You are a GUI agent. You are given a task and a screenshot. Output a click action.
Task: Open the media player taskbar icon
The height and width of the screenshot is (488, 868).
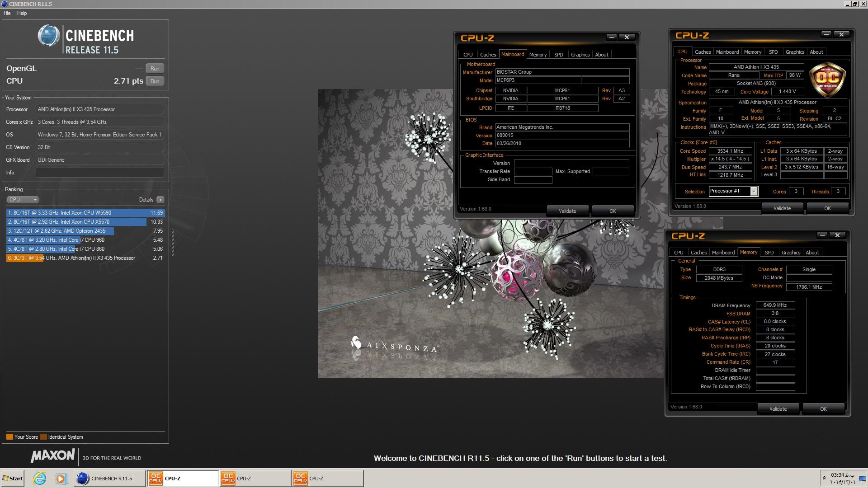(61, 478)
